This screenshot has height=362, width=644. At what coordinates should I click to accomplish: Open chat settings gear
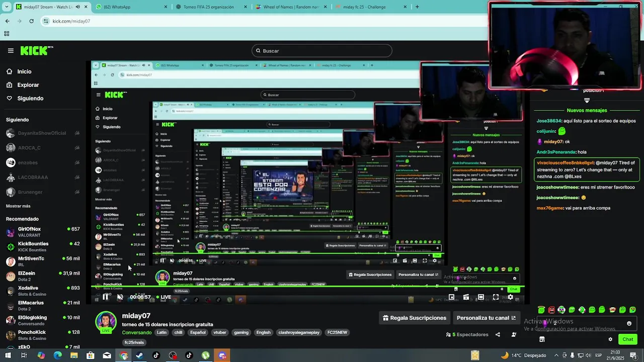point(610,339)
